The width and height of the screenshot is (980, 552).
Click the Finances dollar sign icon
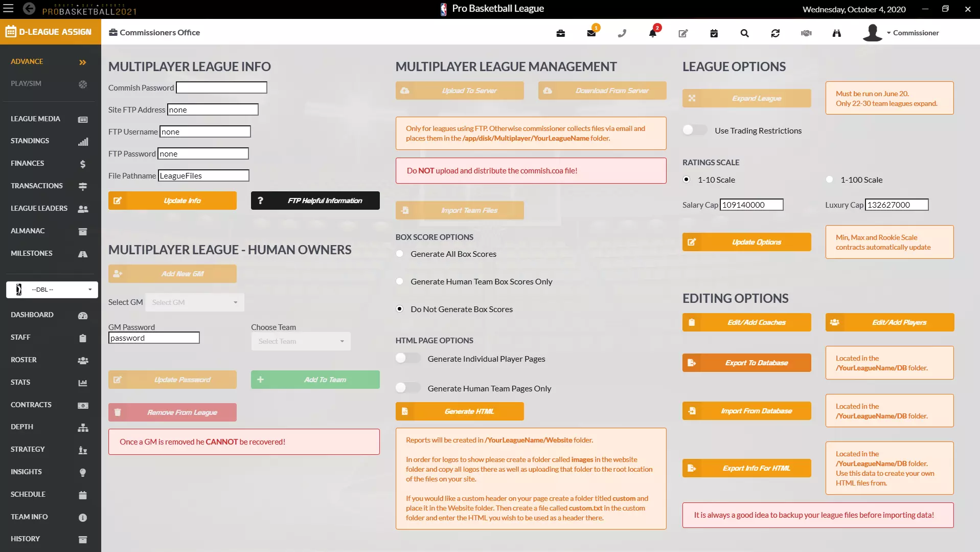point(83,164)
